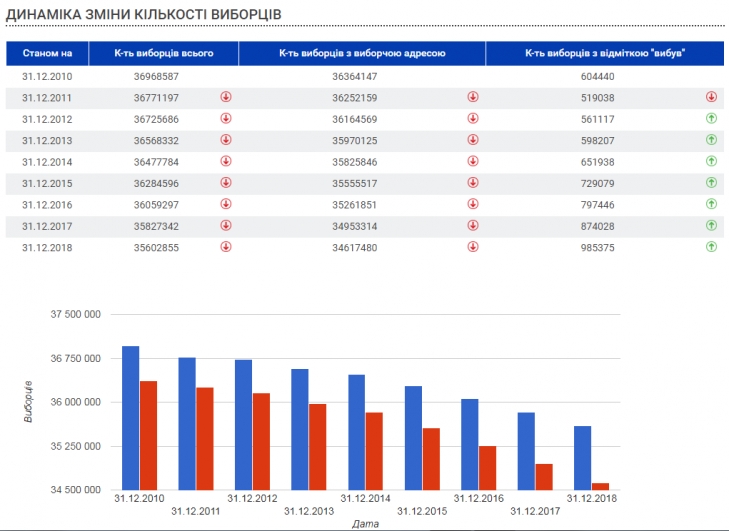Viewport: 729px width, 531px height.
Task: Click the 'Станом на' column header
Action: [47, 53]
